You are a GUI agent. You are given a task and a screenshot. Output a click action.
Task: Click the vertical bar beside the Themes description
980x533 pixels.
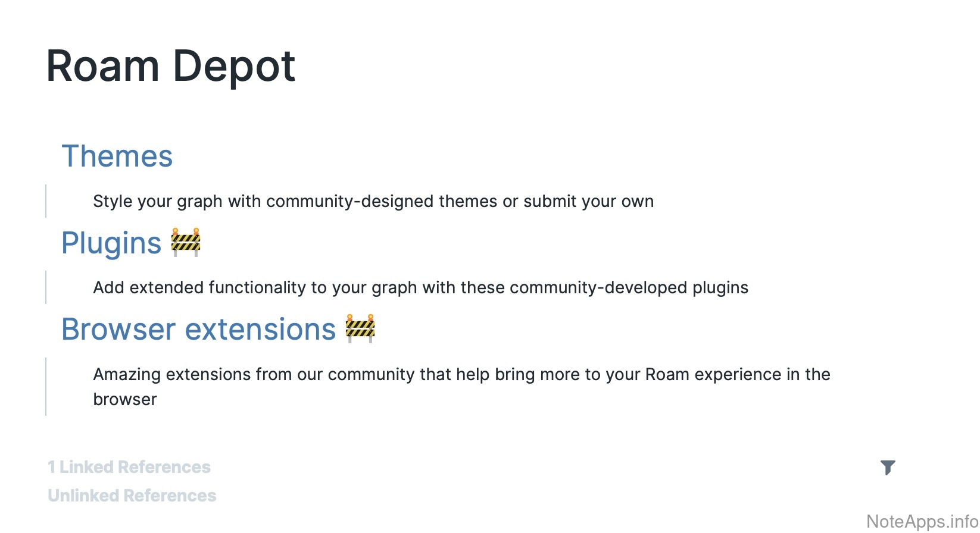point(46,201)
